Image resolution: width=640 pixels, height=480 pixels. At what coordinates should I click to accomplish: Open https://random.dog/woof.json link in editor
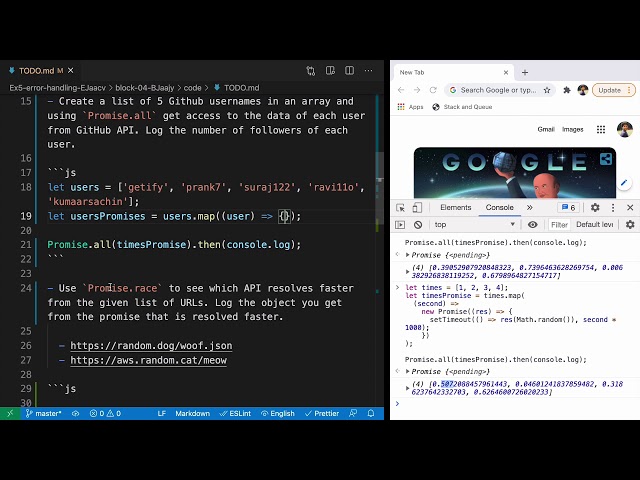(x=151, y=346)
